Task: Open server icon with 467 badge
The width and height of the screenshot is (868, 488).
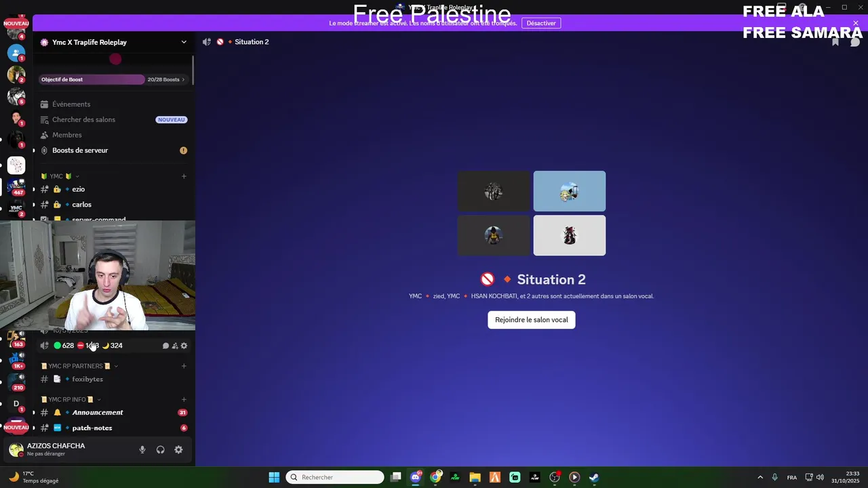Action: point(16,186)
